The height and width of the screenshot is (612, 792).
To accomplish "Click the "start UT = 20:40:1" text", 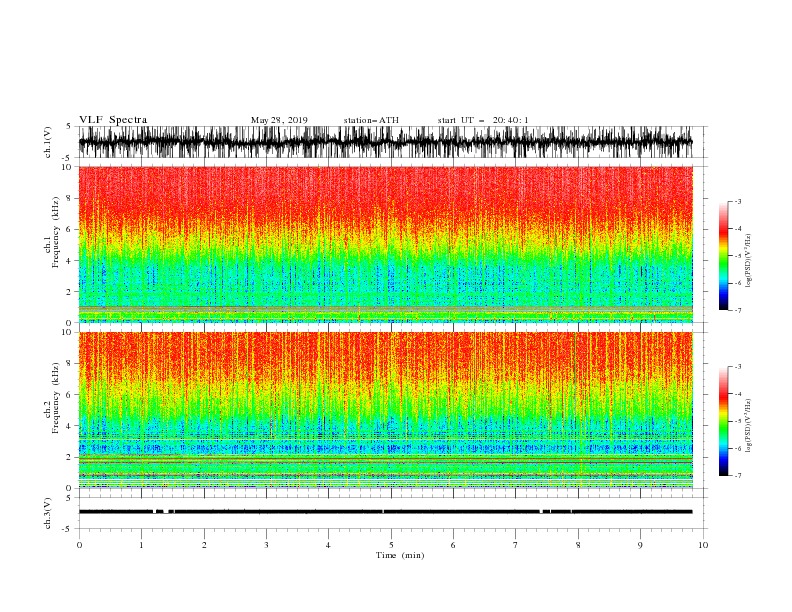I will [x=482, y=120].
